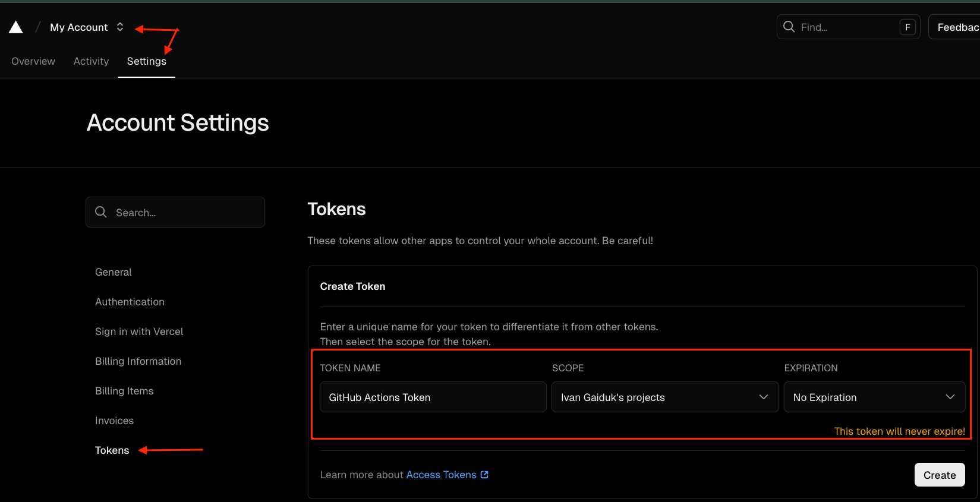Select Invoices in the sidebar

[x=114, y=421]
